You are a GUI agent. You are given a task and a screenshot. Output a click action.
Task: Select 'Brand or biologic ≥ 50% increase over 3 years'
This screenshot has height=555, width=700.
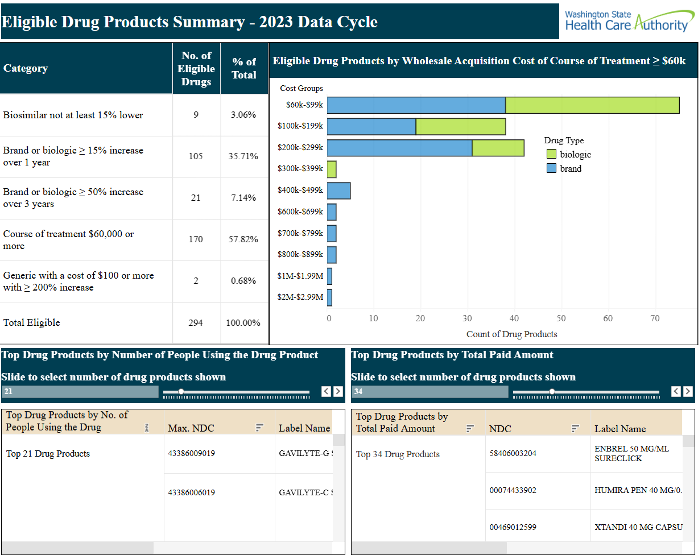(73, 197)
